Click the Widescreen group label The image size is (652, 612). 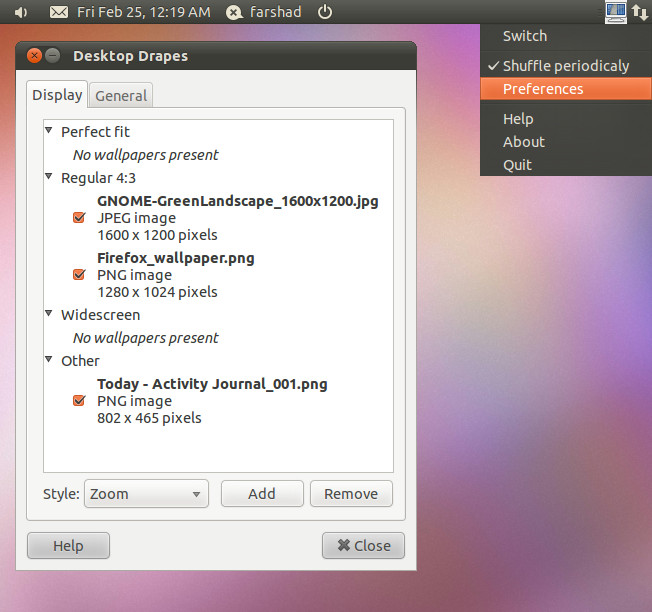coord(100,315)
